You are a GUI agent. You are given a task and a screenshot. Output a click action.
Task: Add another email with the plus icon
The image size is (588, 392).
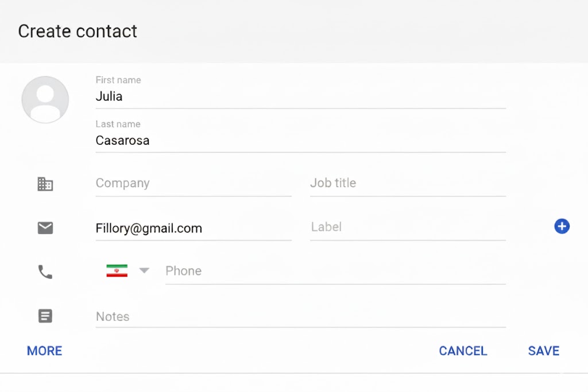click(x=562, y=227)
